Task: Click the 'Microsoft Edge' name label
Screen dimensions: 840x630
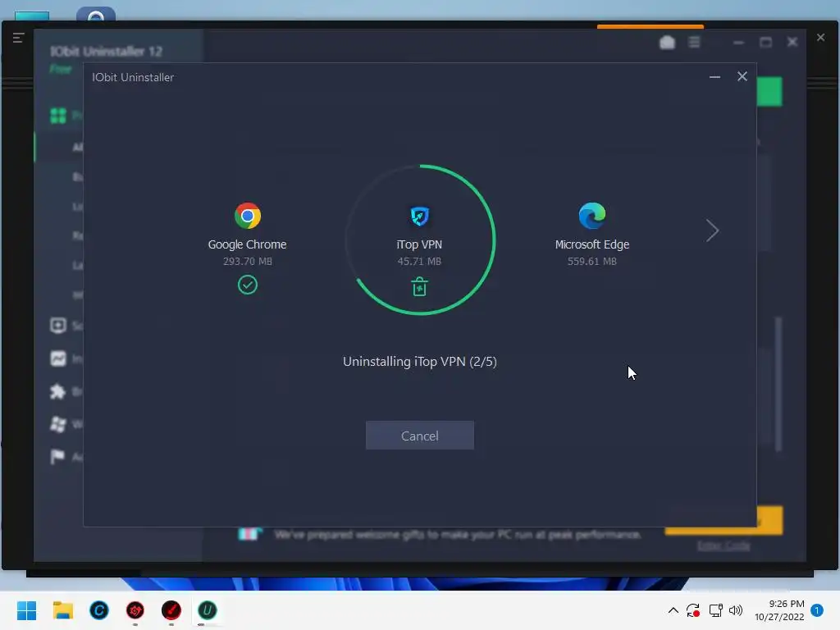Action: click(x=592, y=244)
